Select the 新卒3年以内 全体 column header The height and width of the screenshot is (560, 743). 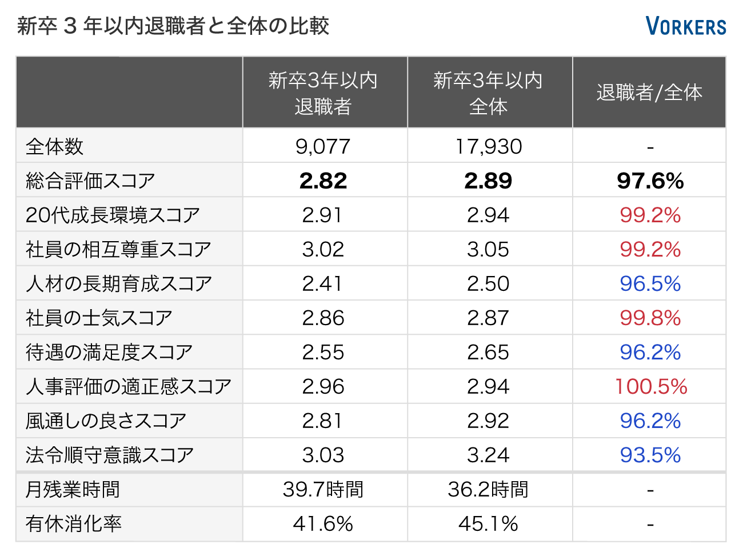pyautogui.click(x=488, y=93)
